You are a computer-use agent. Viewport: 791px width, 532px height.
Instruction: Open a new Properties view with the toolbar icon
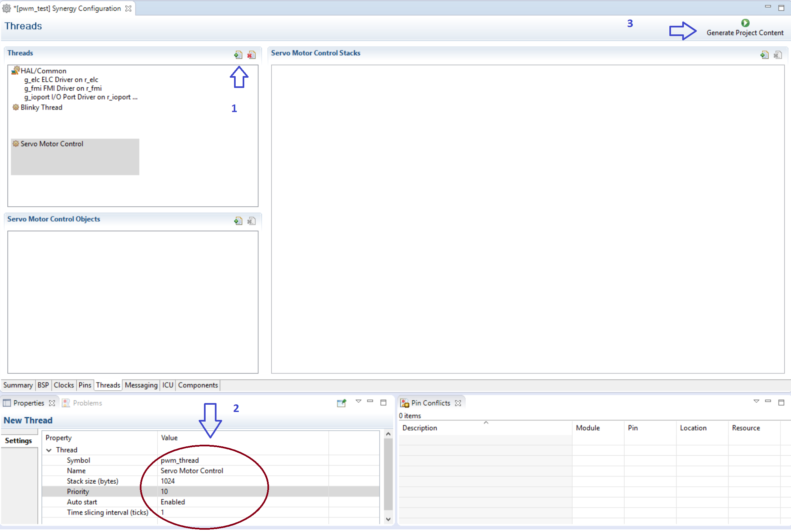pos(341,403)
